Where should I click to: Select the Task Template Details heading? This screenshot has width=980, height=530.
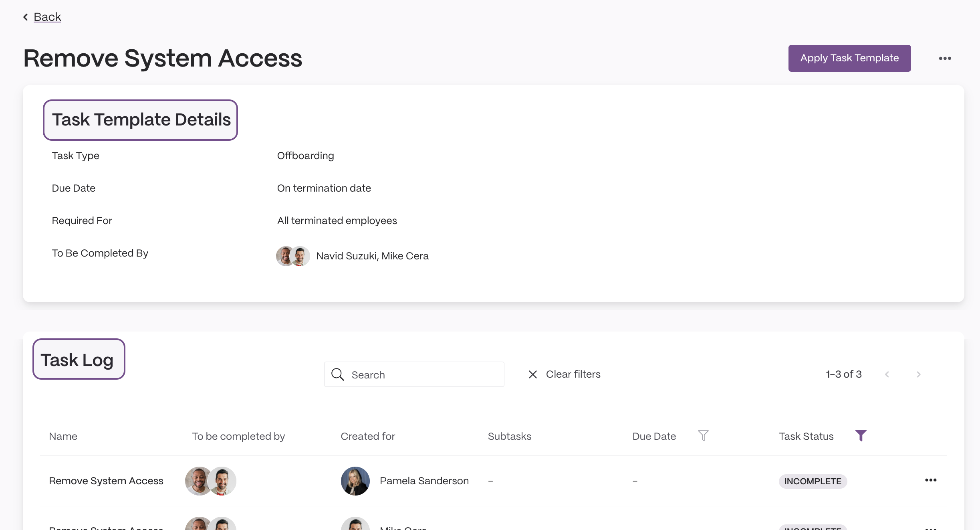pyautogui.click(x=141, y=120)
